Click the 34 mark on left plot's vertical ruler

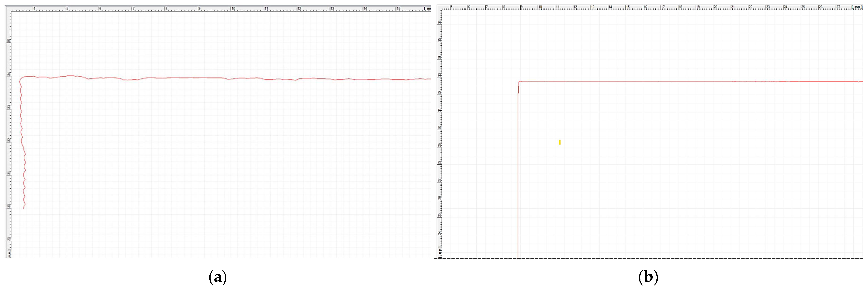[x=9, y=74]
